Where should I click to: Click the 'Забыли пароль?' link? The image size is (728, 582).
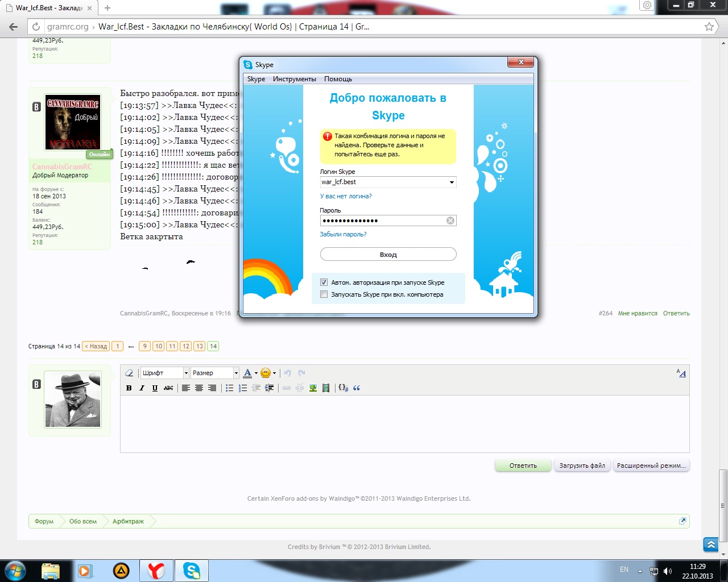pyautogui.click(x=343, y=234)
